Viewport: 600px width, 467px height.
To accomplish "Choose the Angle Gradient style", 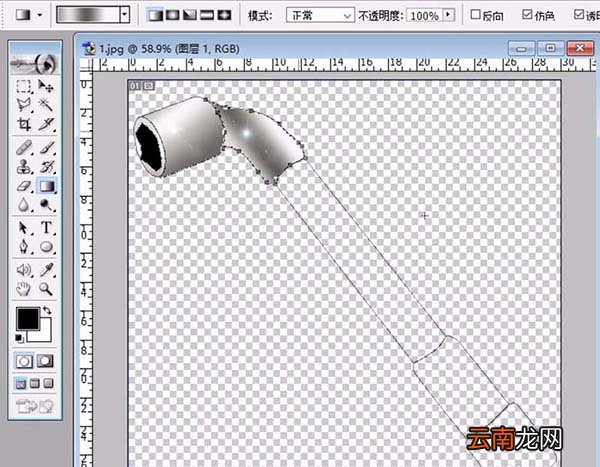I will [190, 15].
